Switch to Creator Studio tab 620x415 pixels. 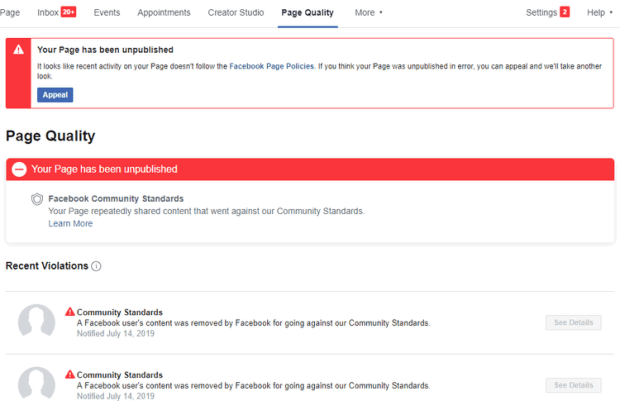(236, 13)
